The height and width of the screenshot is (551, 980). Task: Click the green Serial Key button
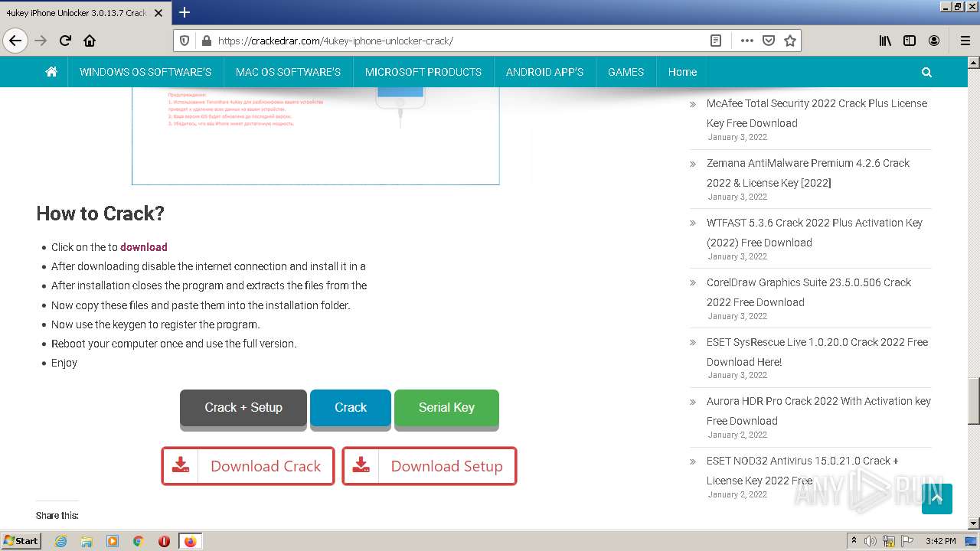pyautogui.click(x=446, y=408)
